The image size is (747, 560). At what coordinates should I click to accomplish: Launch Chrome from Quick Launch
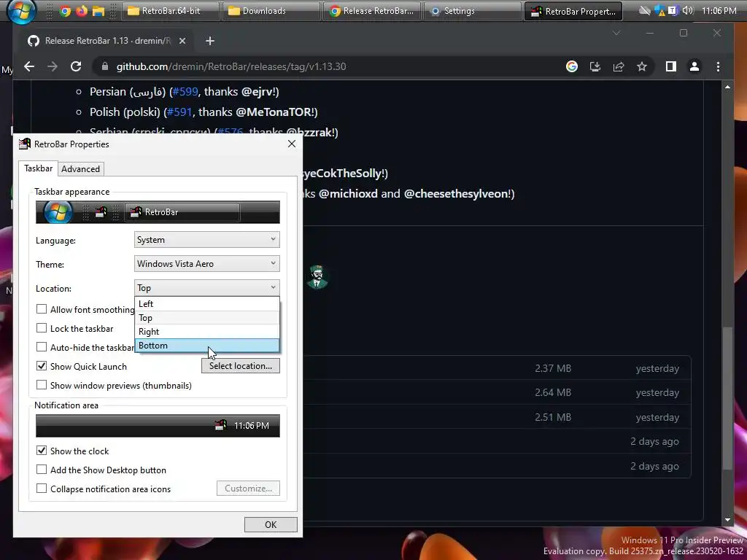click(x=65, y=11)
